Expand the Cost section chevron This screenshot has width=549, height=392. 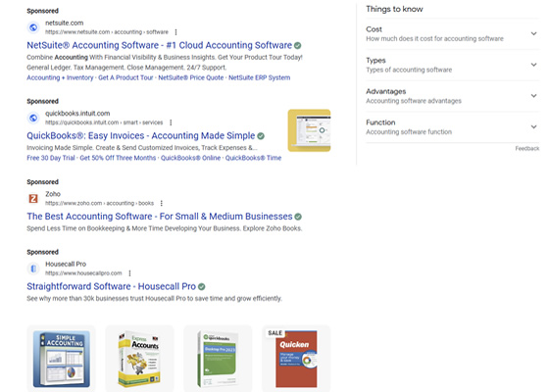tap(533, 33)
